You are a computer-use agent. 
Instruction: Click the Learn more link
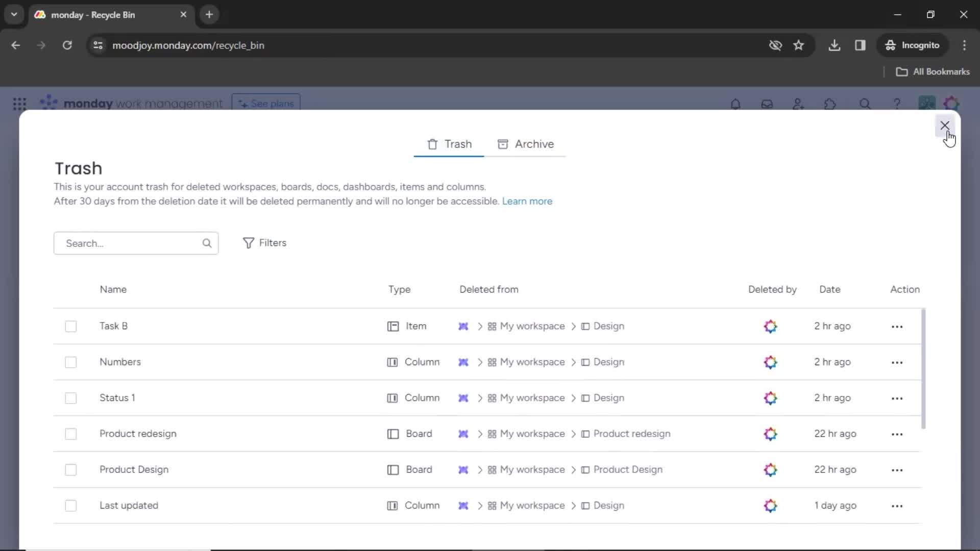pos(527,201)
